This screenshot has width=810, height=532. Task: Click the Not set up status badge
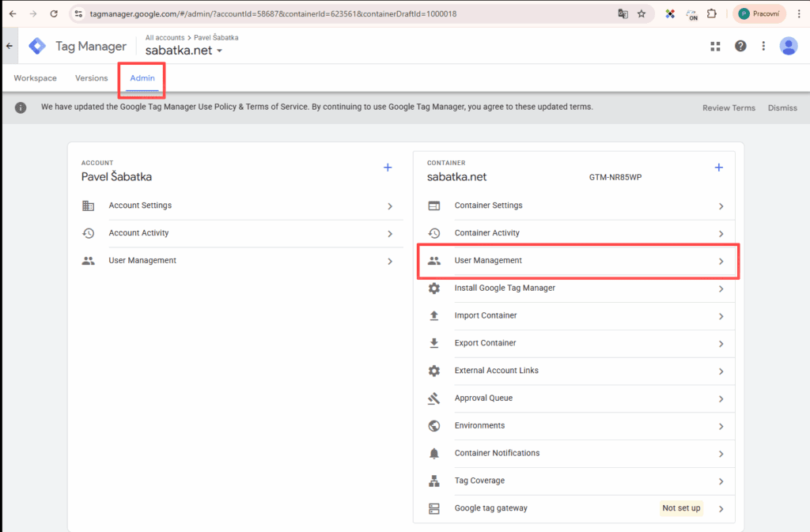point(681,508)
